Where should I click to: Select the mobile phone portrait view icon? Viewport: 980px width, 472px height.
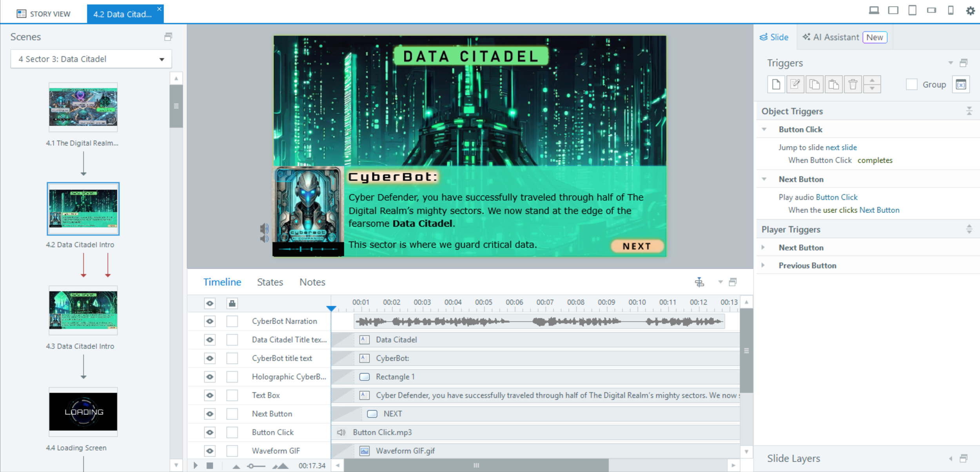(x=951, y=11)
